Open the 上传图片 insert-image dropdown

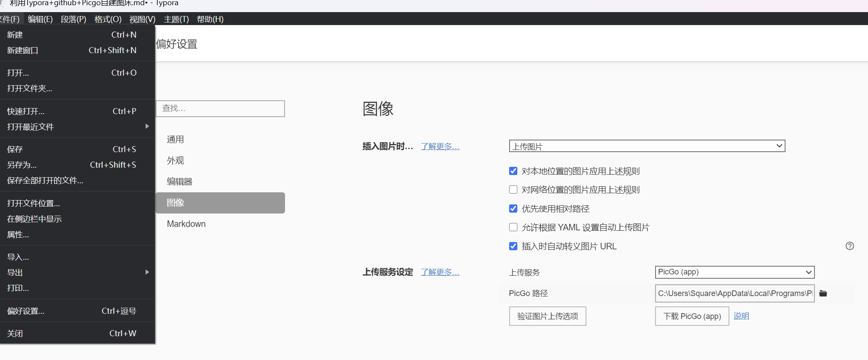pos(647,146)
